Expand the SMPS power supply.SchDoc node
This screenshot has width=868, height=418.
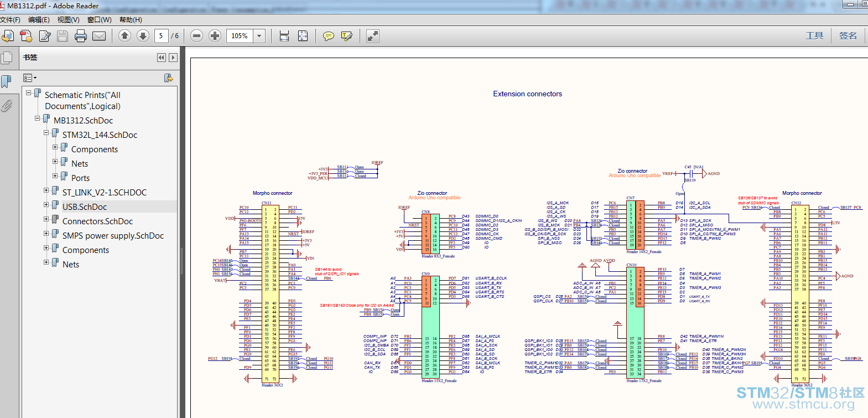pyautogui.click(x=46, y=234)
